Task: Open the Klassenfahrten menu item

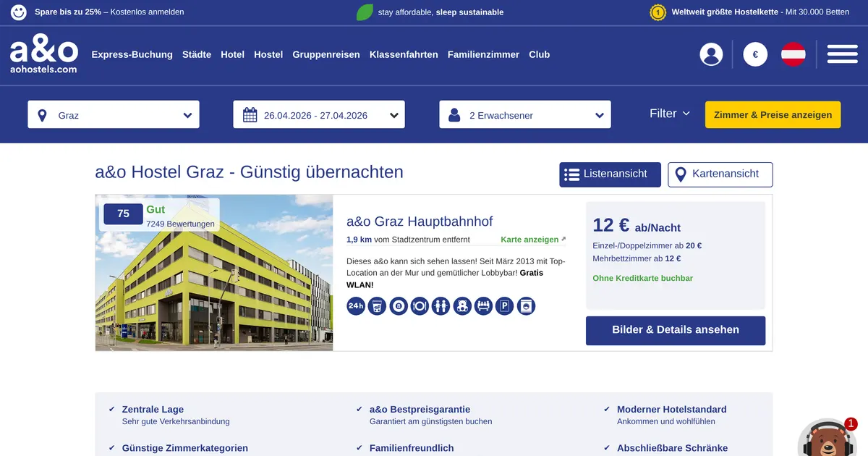Action: coord(404,54)
